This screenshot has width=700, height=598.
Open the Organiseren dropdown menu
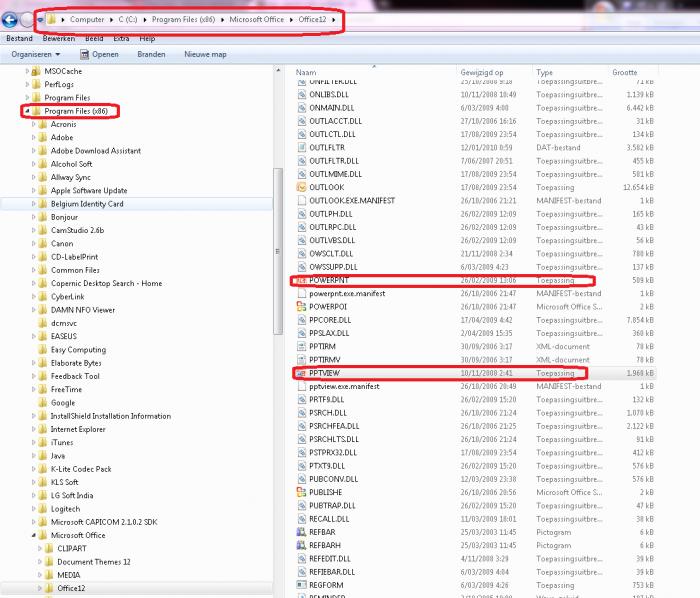36,54
